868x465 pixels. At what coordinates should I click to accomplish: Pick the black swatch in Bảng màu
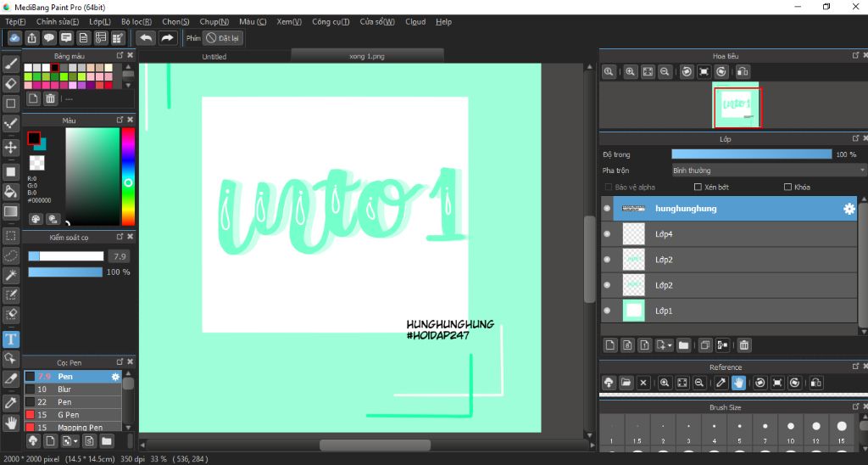point(55,68)
